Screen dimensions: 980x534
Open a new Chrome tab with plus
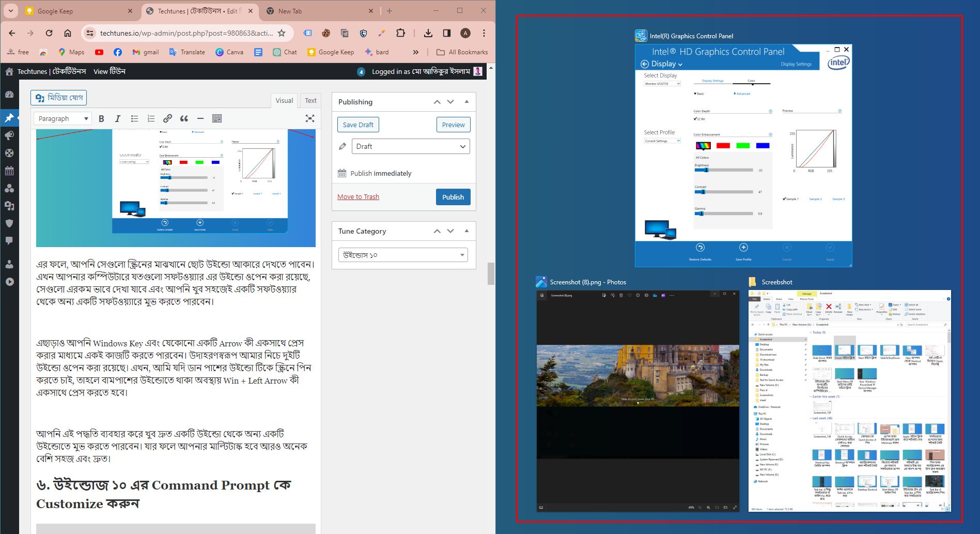(390, 11)
